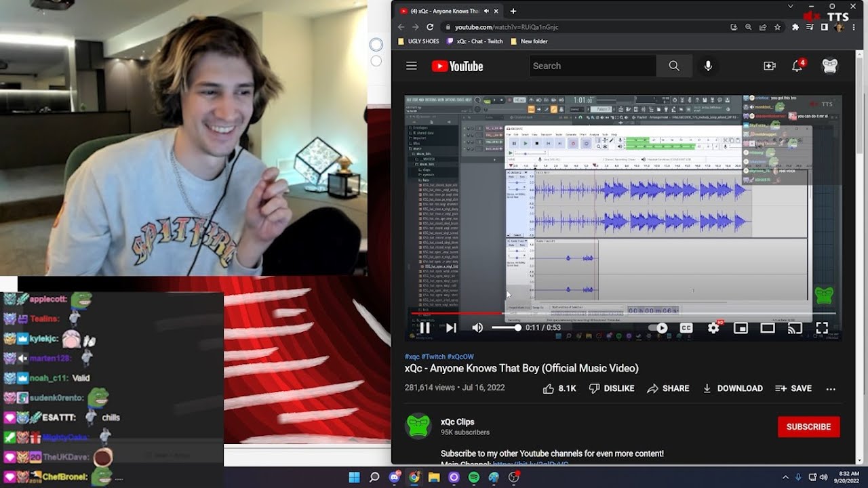
Task: Click the Chrome address bar URL
Action: (x=507, y=27)
